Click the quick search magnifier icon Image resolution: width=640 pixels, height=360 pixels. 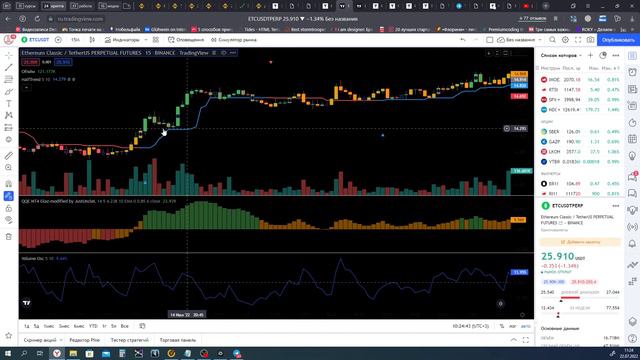(552, 40)
